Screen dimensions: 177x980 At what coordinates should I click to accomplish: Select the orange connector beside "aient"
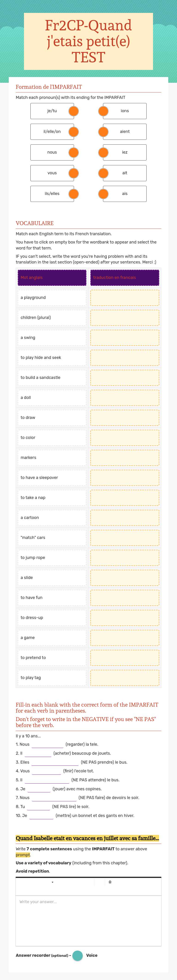tap(103, 132)
